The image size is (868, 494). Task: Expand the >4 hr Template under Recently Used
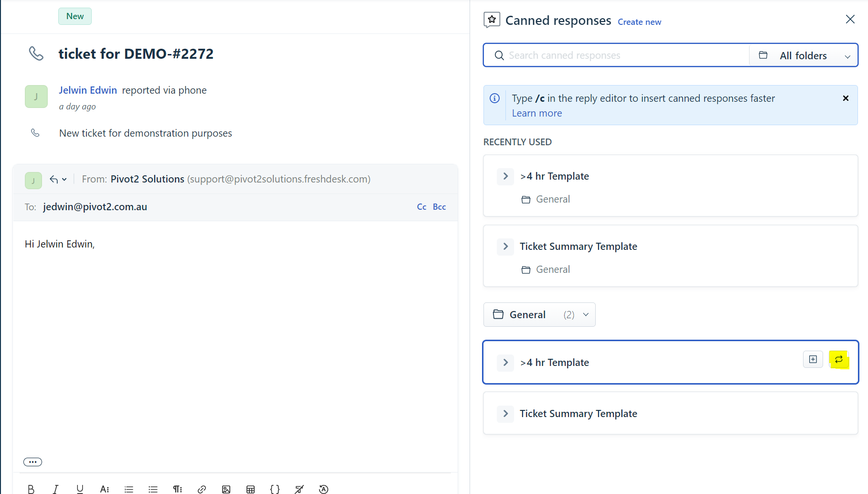pos(505,176)
